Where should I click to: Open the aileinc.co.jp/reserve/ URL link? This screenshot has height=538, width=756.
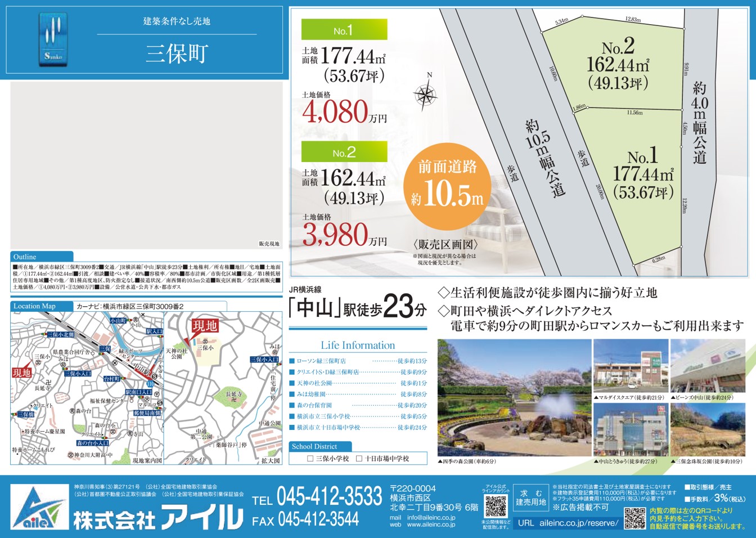click(568, 523)
